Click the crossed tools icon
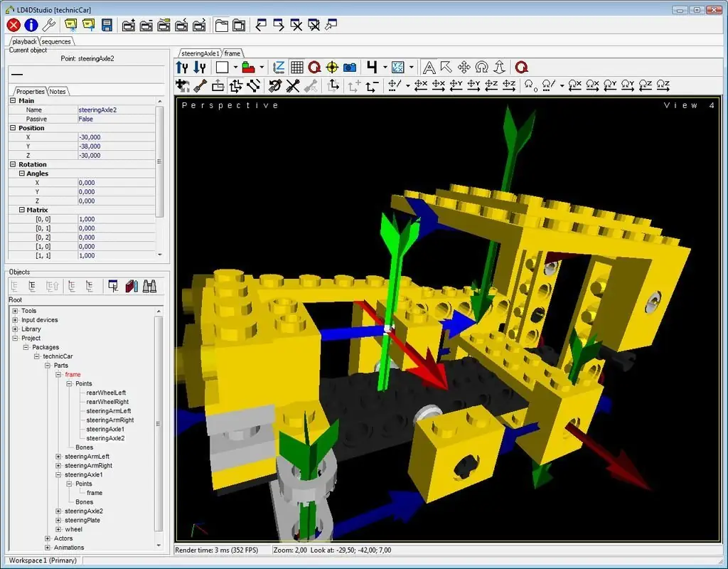 tap(292, 85)
